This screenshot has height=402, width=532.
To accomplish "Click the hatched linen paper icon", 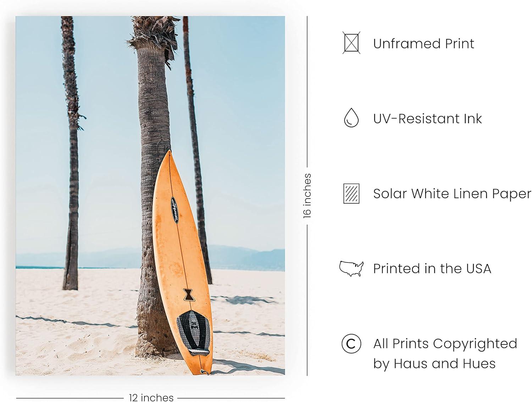I will (351, 193).
